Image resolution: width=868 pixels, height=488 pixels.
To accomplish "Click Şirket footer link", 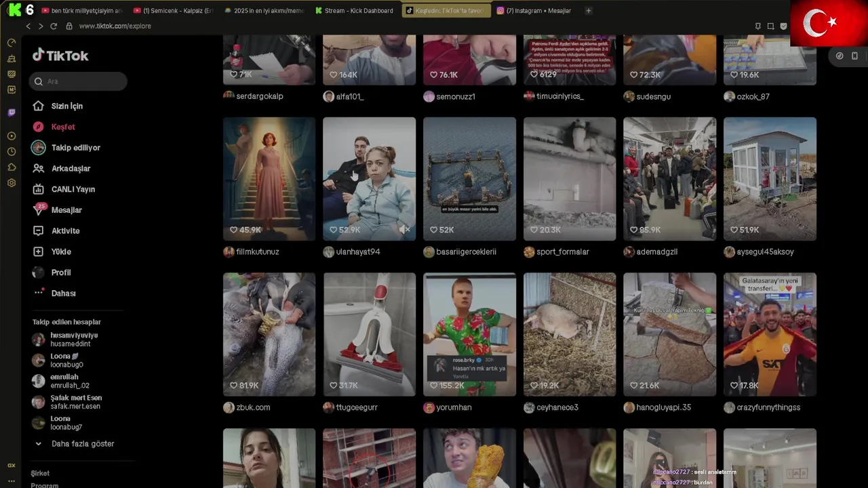I will [x=40, y=473].
